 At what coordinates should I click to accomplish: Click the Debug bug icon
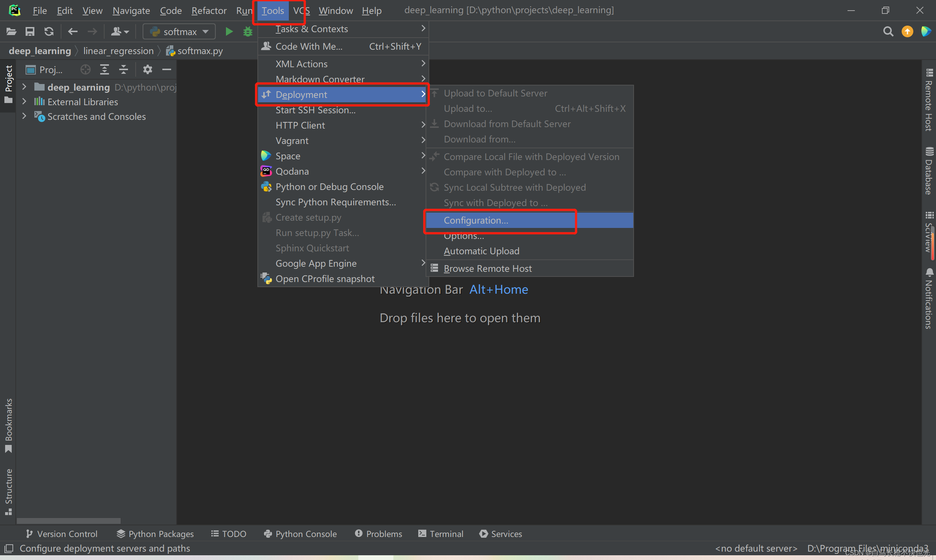click(x=248, y=31)
